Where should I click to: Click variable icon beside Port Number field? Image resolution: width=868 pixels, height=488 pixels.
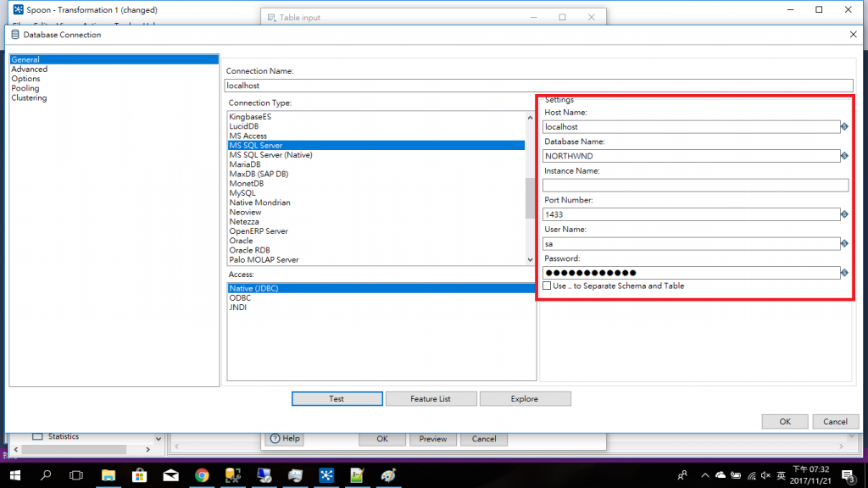(844, 214)
